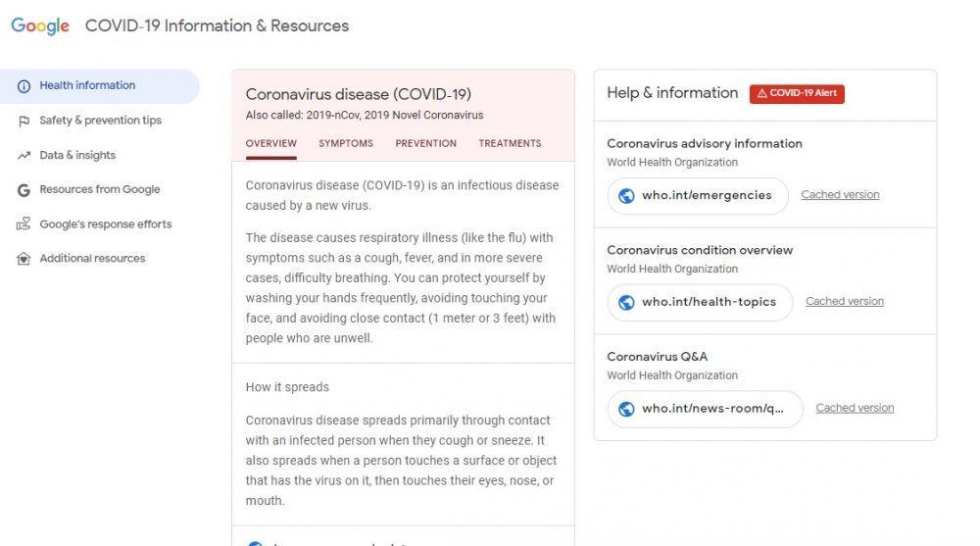Viewport: 980px width, 546px height.
Task: Select Safety & prevention tips in sidebar
Action: [x=100, y=121]
